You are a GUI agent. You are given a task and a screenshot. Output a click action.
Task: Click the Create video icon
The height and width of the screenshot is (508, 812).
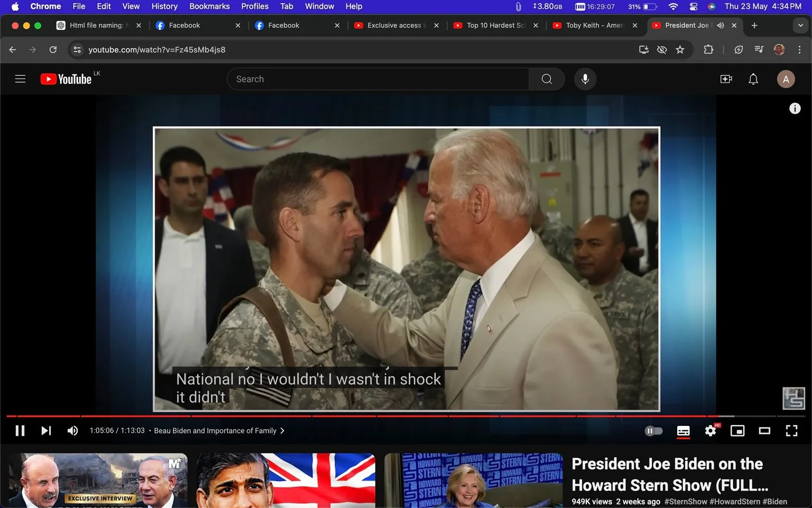726,78
